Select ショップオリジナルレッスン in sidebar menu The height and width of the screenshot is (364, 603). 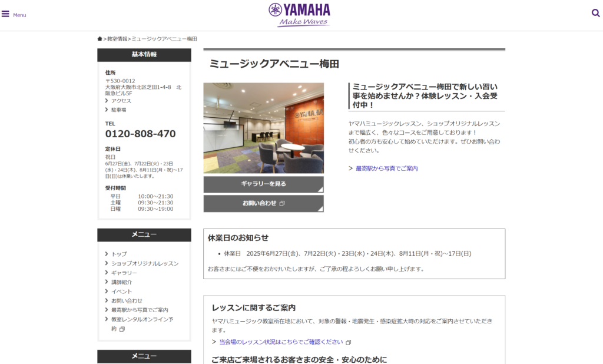(x=145, y=263)
